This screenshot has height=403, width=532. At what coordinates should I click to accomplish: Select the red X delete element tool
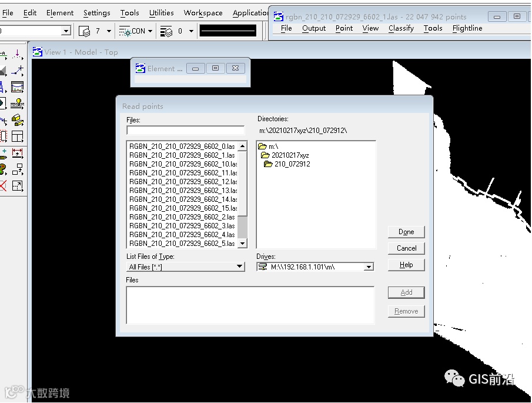coord(3,186)
